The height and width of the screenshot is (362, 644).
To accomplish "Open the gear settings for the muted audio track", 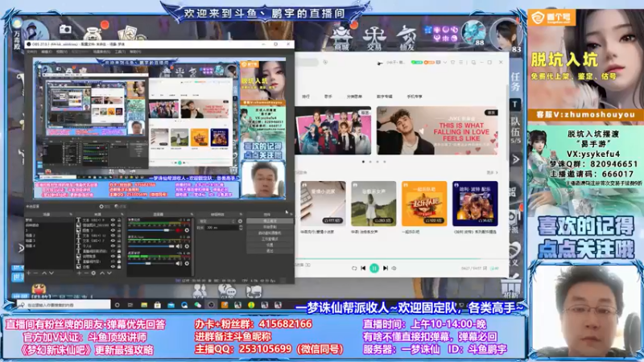I will (187, 230).
